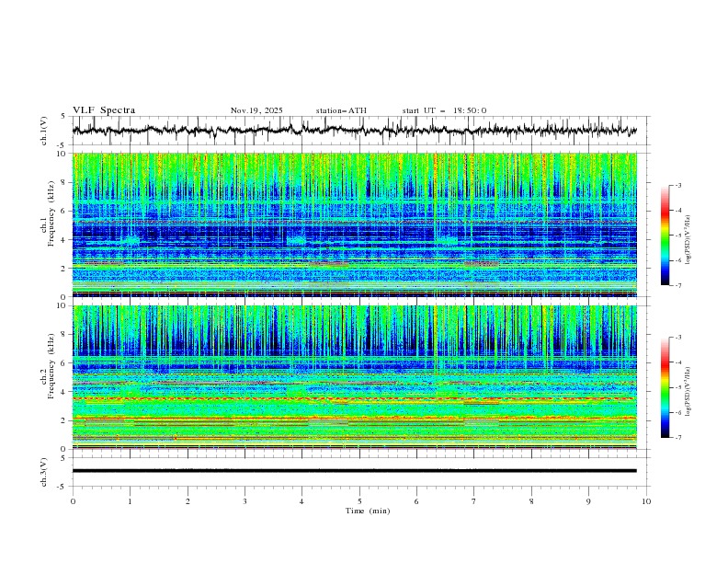Click the lower colorbar 'log(PSD)(V²/Hz)' label

(688, 391)
